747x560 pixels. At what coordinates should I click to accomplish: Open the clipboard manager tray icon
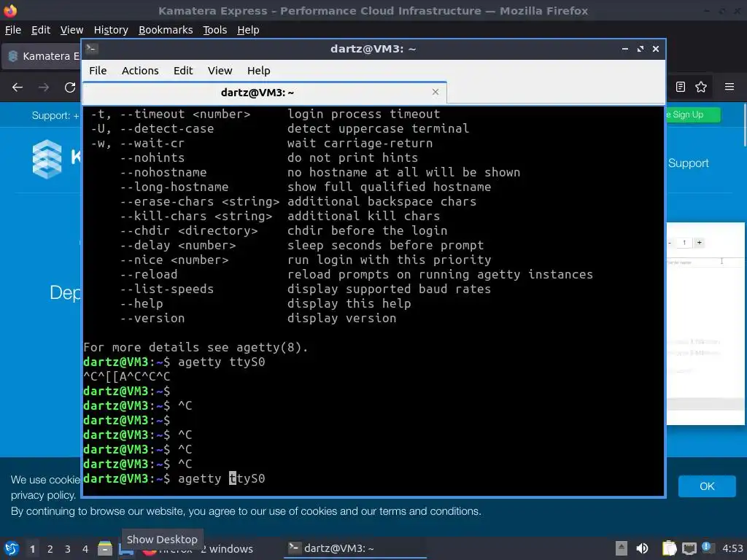click(x=670, y=548)
